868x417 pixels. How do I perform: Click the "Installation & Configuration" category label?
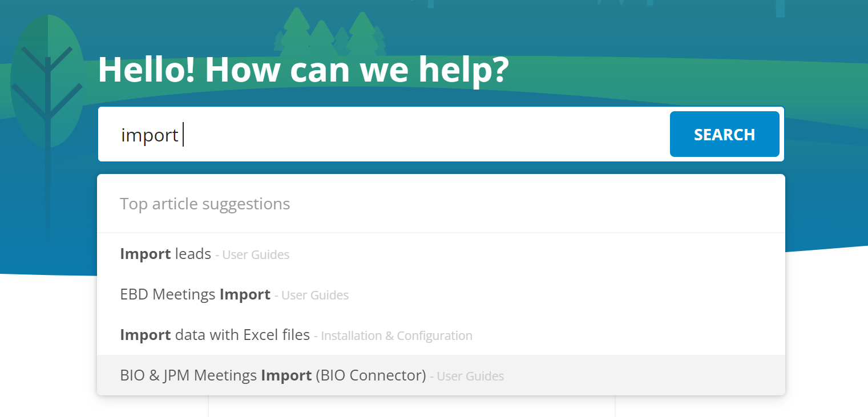click(397, 336)
